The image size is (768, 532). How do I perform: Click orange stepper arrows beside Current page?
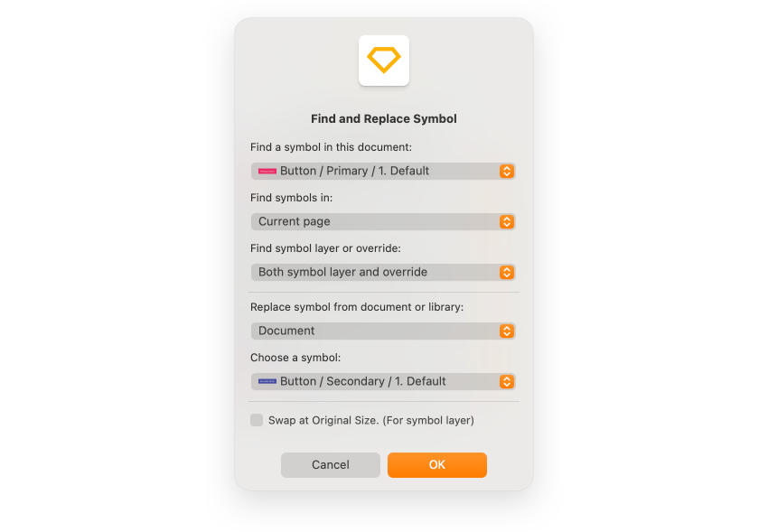(507, 221)
